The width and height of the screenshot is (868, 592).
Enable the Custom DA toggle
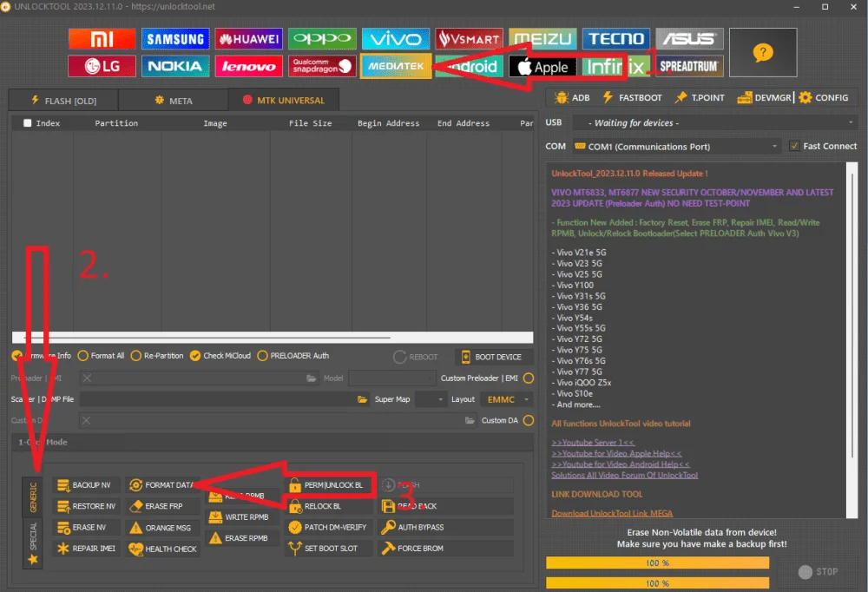(x=529, y=420)
